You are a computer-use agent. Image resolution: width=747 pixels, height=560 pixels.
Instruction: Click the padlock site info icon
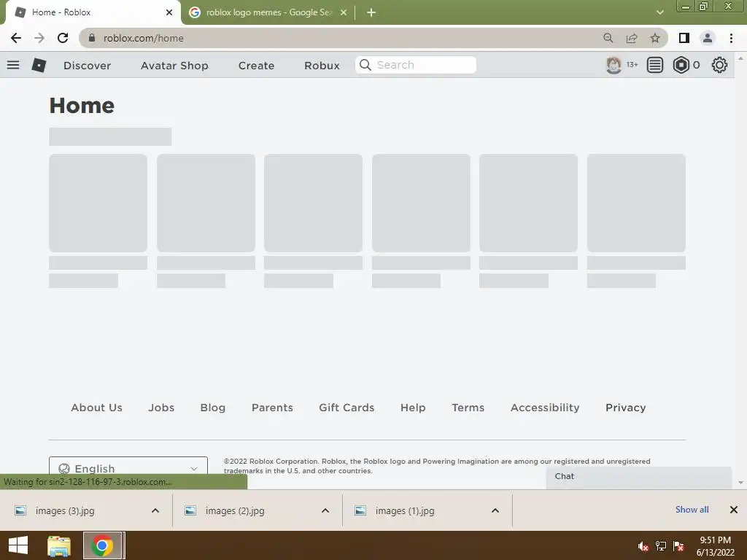click(x=92, y=38)
